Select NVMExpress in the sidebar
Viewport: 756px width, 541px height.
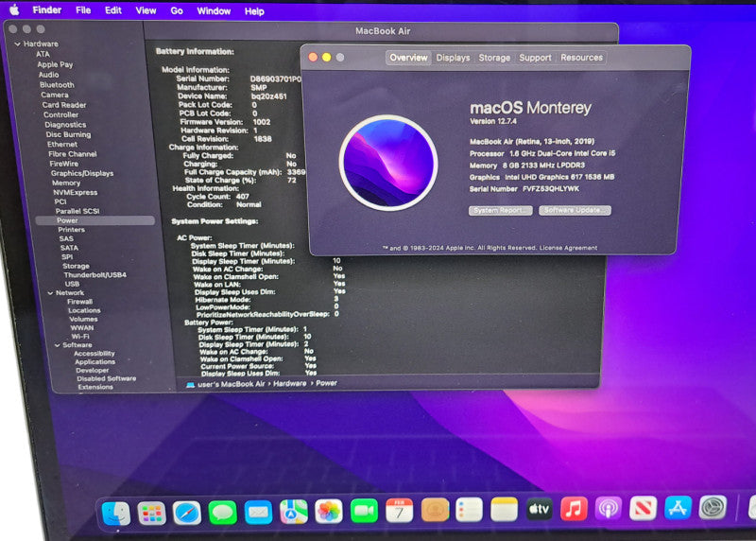pos(76,192)
